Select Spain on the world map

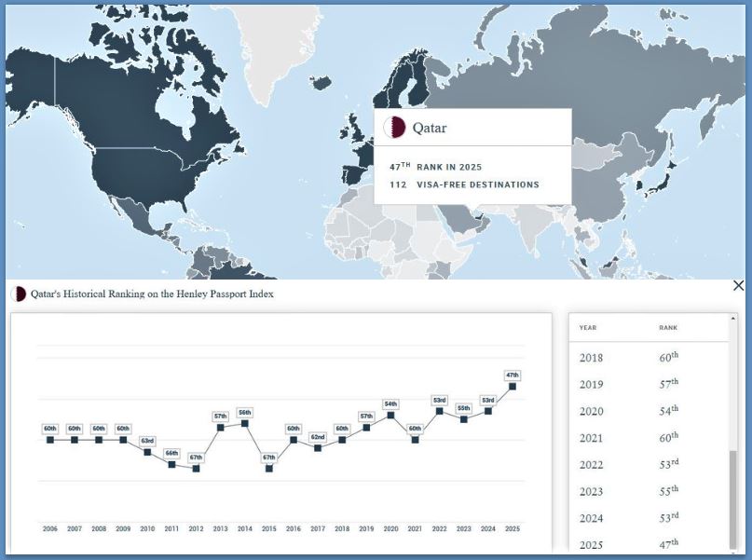coord(354,175)
